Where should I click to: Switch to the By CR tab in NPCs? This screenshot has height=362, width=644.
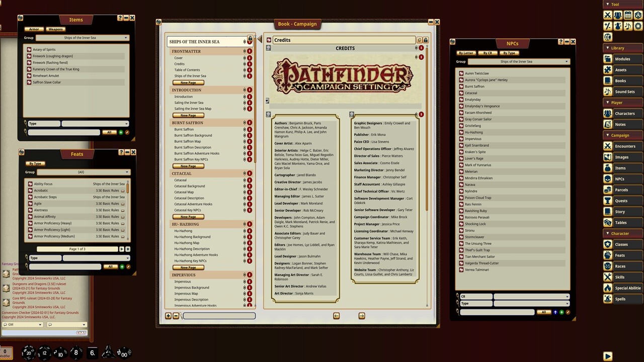pos(488,53)
